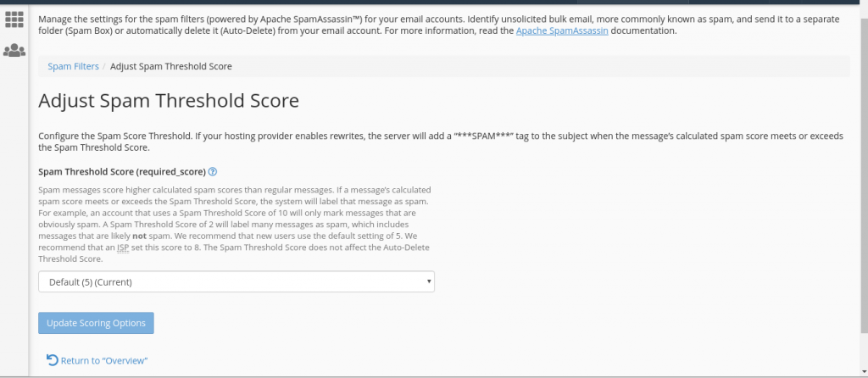Screen dimensions: 868x378
Task: Click the Adjust Spam Threshold Score breadcrumb text
Action: [171, 66]
